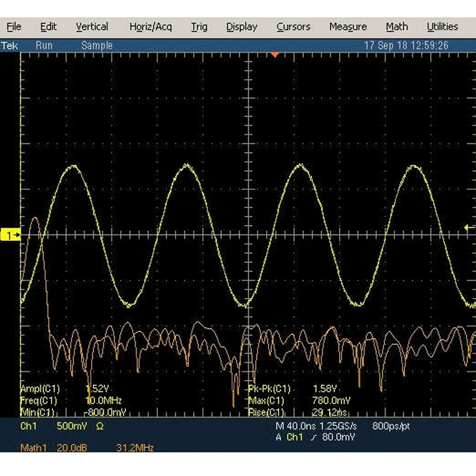The image size is (476, 476).
Task: Open the Measure menu
Action: (348, 27)
